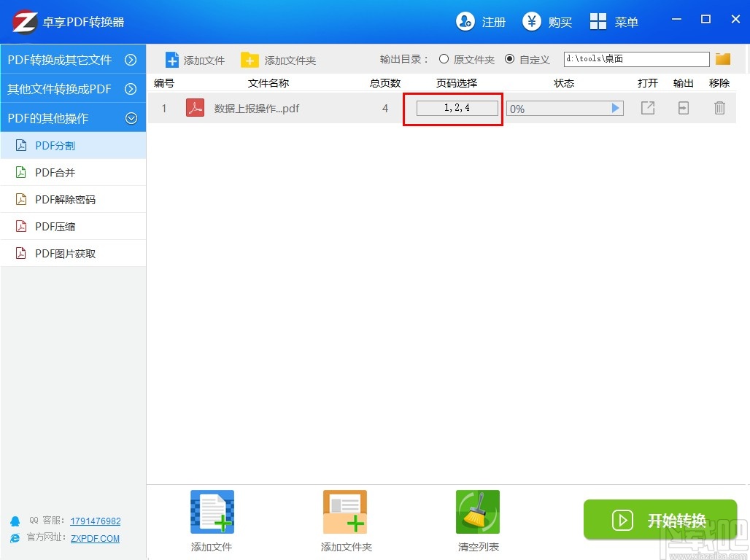Click the 输出 output folder icon
This screenshot has height=560, width=750.
pyautogui.click(x=684, y=108)
